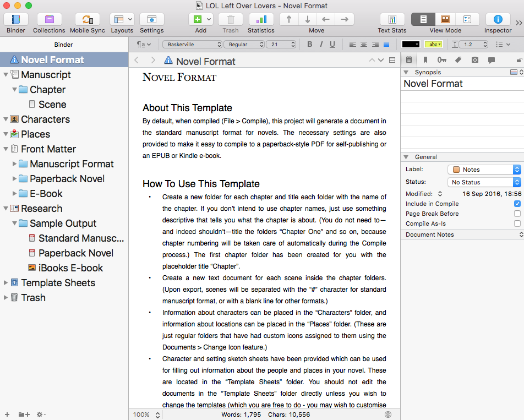Open the Statistics chart icon
Screen dimensions: 524x420
click(261, 20)
